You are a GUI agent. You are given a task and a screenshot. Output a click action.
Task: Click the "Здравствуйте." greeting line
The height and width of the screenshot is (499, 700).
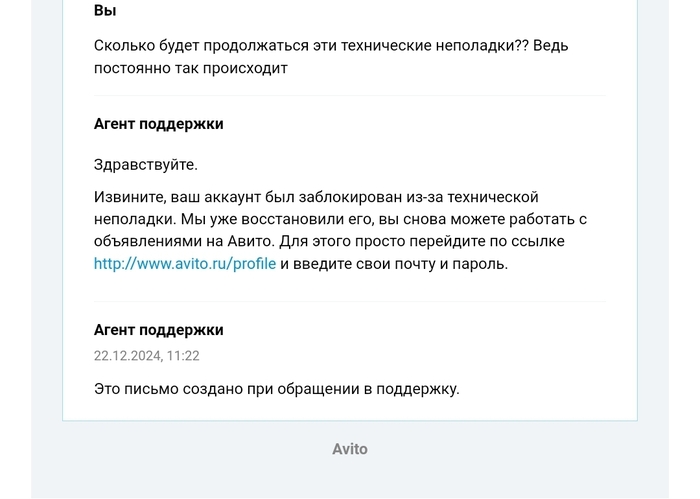pyautogui.click(x=145, y=165)
